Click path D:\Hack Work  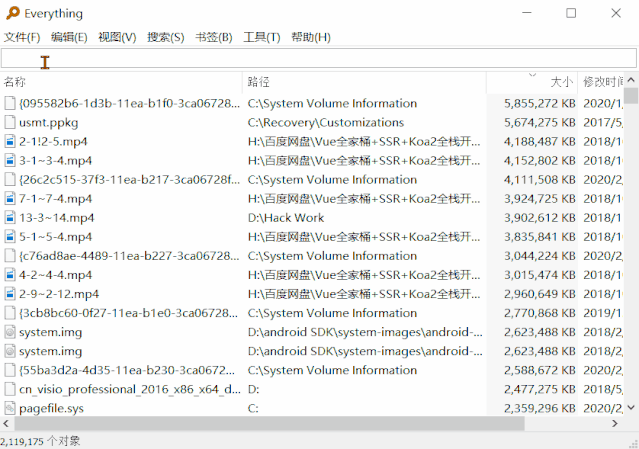[x=286, y=218]
